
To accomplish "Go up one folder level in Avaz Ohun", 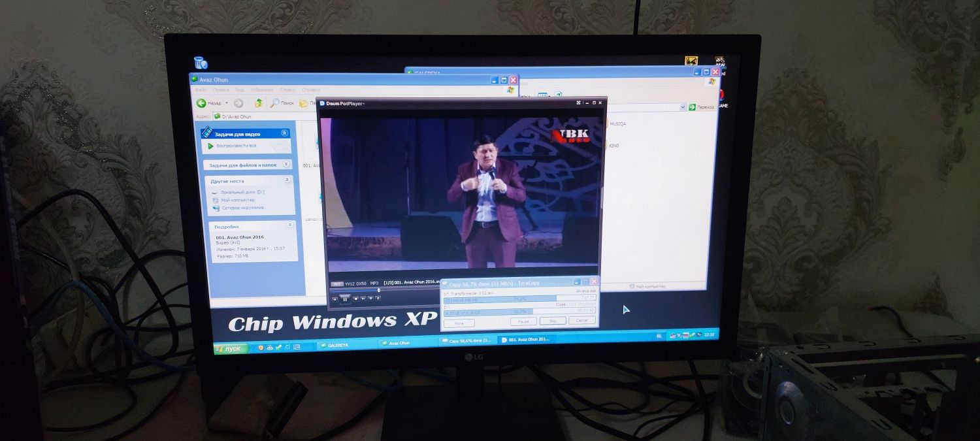I will click(x=259, y=103).
